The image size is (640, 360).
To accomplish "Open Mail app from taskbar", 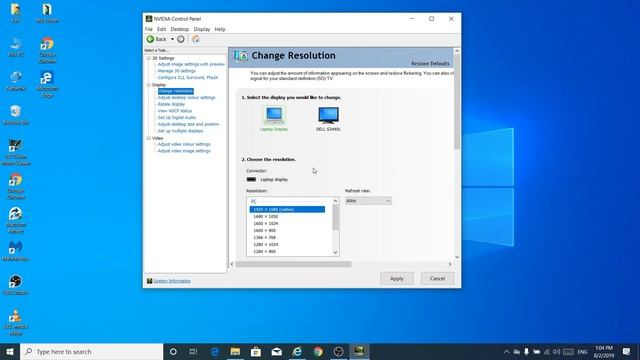I will click(276, 351).
